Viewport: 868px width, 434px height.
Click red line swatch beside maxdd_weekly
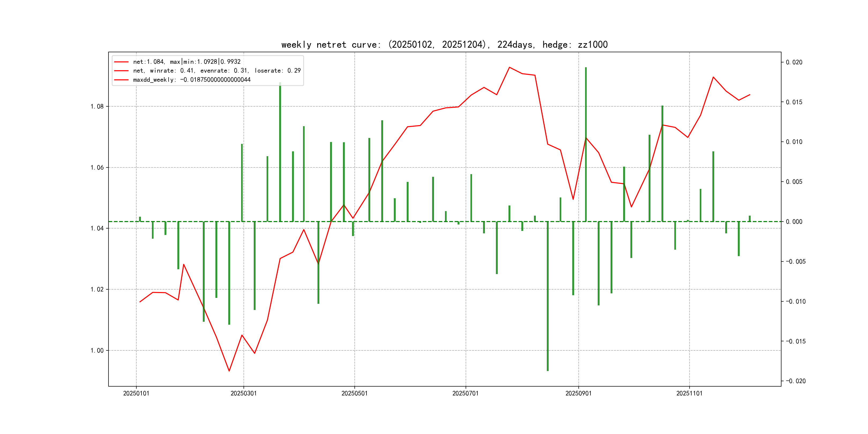click(x=121, y=80)
